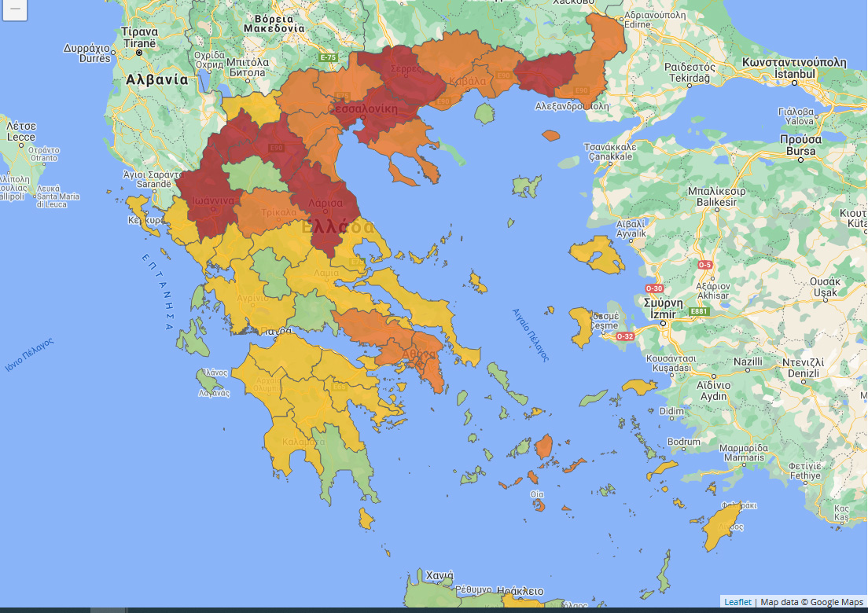Click the Γιάλοβα Yalova label
The width and height of the screenshot is (868, 613).
(796, 116)
